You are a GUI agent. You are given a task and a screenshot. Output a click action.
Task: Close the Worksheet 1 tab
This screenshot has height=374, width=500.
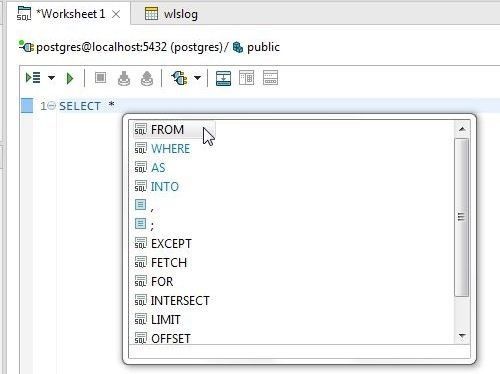pyautogui.click(x=116, y=14)
